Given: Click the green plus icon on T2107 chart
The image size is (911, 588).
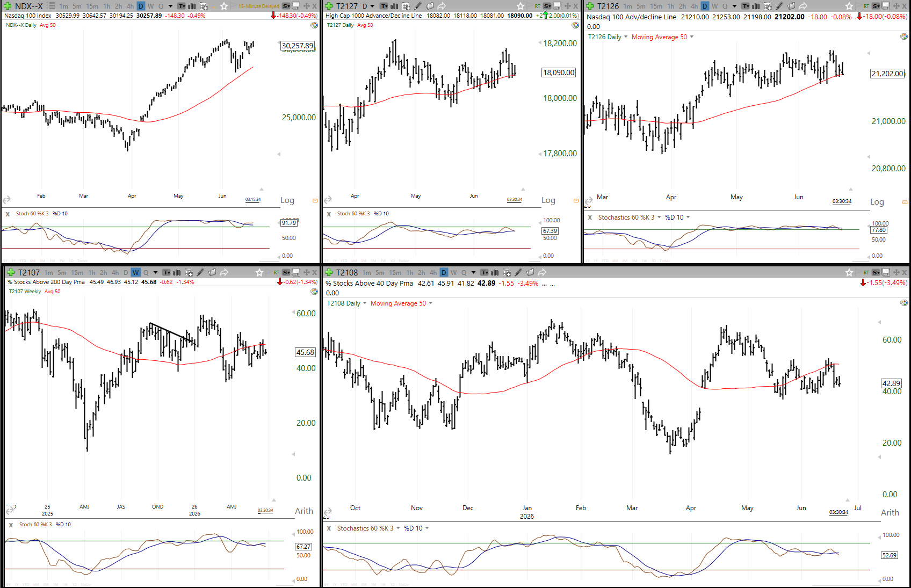Looking at the screenshot, I should pyautogui.click(x=10, y=272).
